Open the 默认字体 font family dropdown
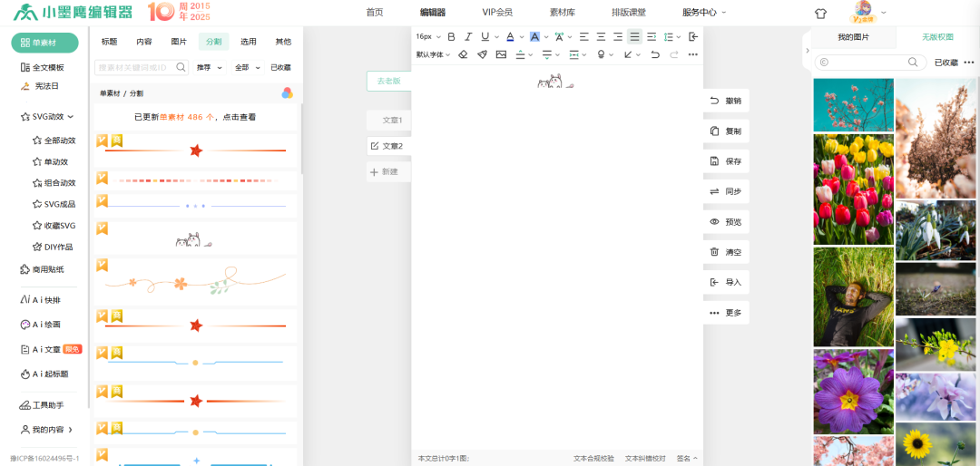This screenshot has width=980, height=466. (433, 54)
